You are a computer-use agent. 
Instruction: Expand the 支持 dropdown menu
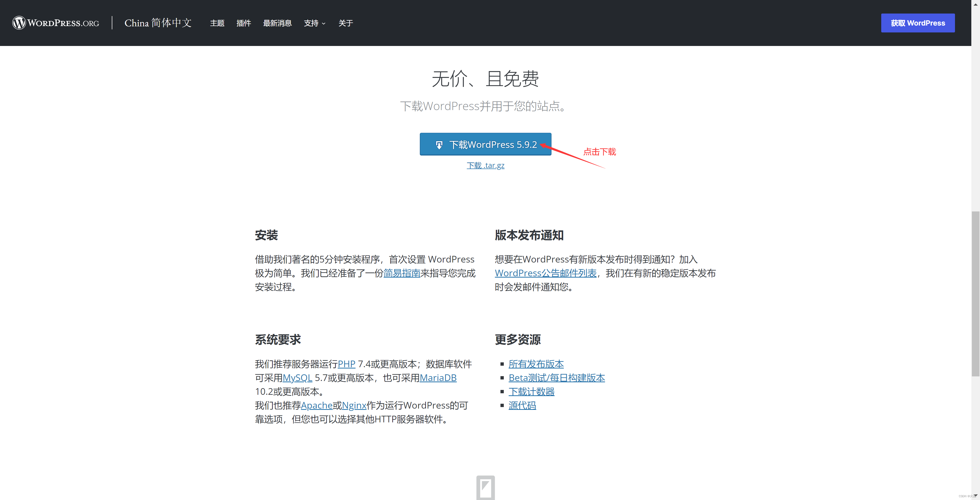[x=315, y=23]
